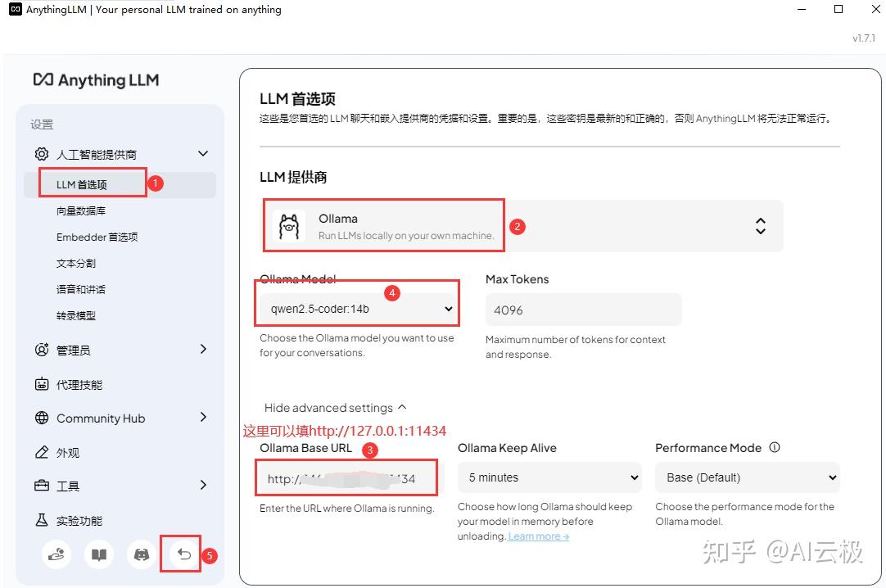Screen dimensions: 886x588
Task: Click the robot icon next to 代理技能
Action: pos(41,384)
